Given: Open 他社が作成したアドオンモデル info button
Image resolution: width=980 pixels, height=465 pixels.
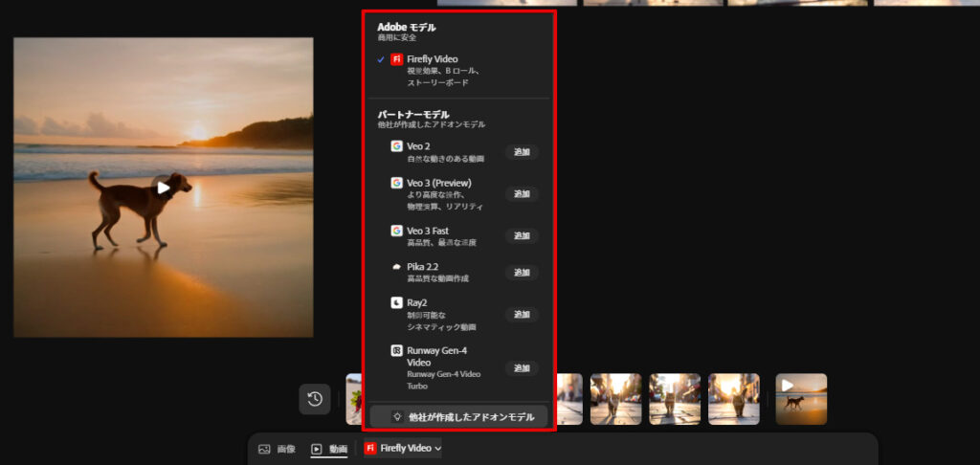Looking at the screenshot, I should pos(458,417).
